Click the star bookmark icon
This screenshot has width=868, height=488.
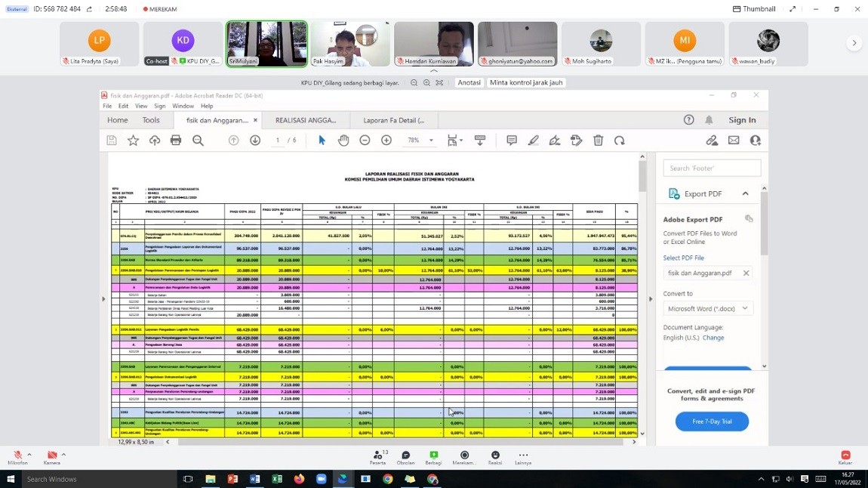coord(134,141)
